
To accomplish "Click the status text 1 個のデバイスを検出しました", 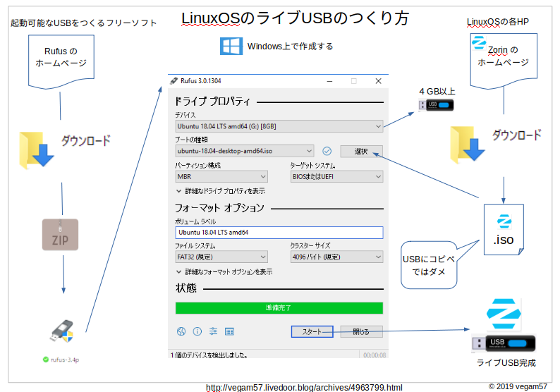I will coord(209,355).
